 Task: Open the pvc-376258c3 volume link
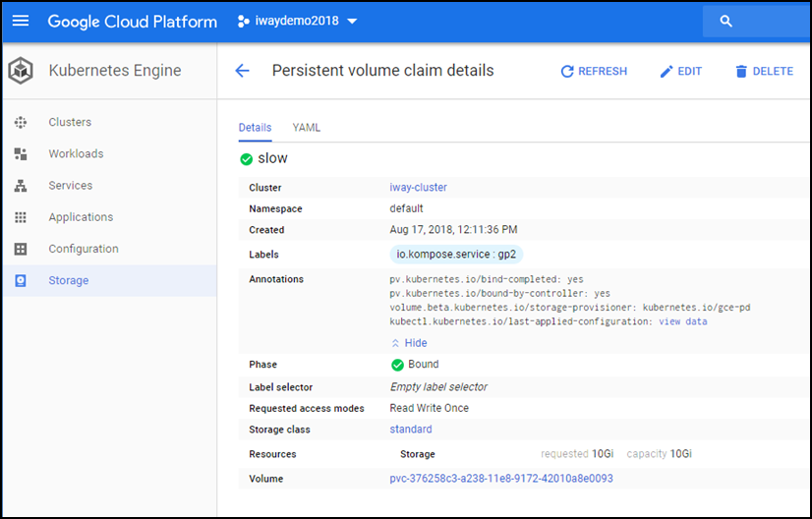click(x=501, y=479)
